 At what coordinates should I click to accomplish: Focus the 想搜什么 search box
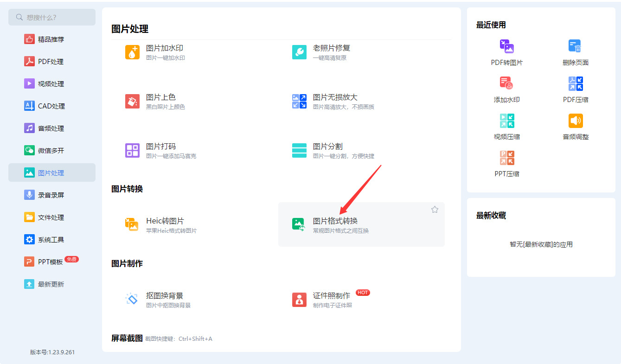(x=52, y=17)
